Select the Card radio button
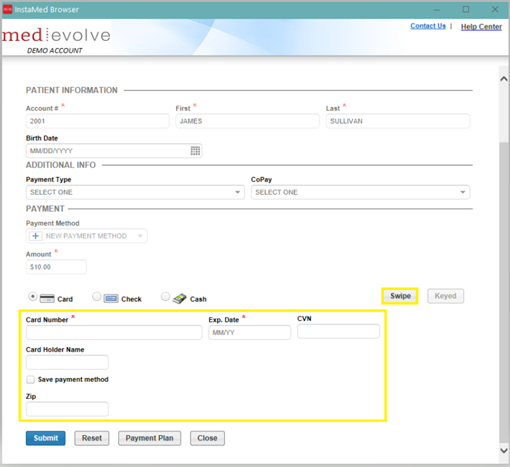This screenshot has width=510, height=467. [x=33, y=296]
